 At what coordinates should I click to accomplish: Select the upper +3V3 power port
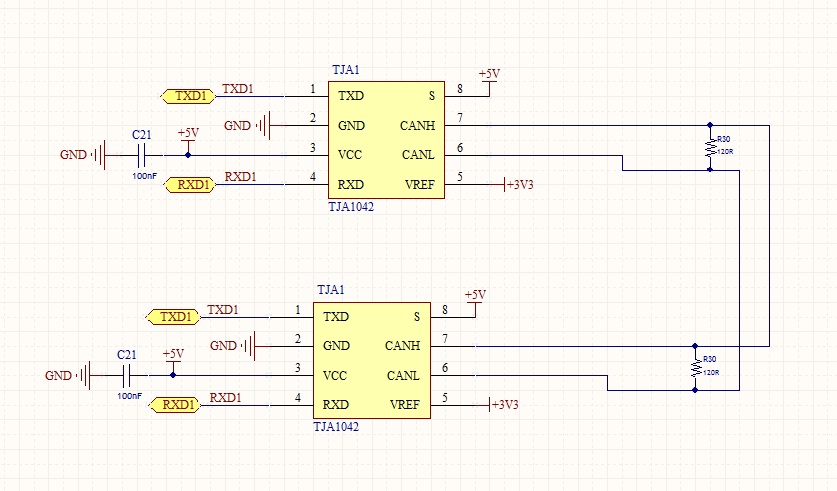(x=518, y=185)
